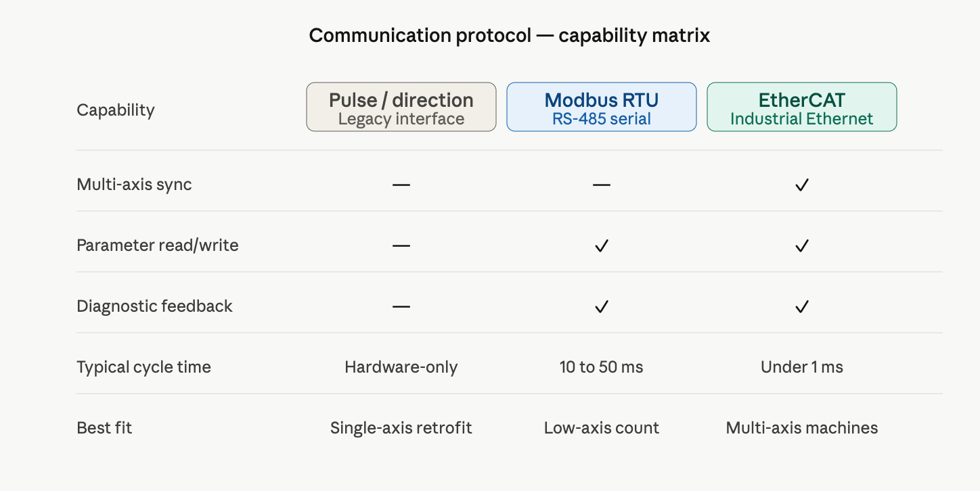This screenshot has height=491, width=980.
Task: Click the Modbus RTU Multi-axis sync dash
Action: point(602,185)
